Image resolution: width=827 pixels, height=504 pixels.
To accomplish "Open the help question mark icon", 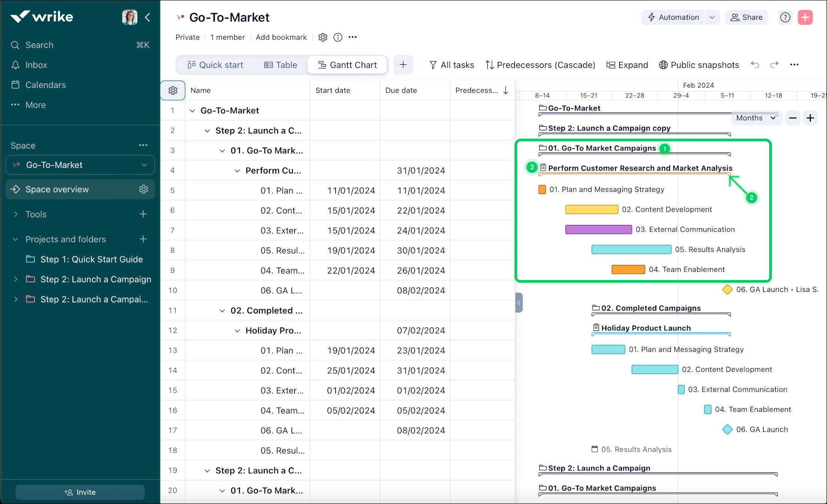I will click(785, 17).
